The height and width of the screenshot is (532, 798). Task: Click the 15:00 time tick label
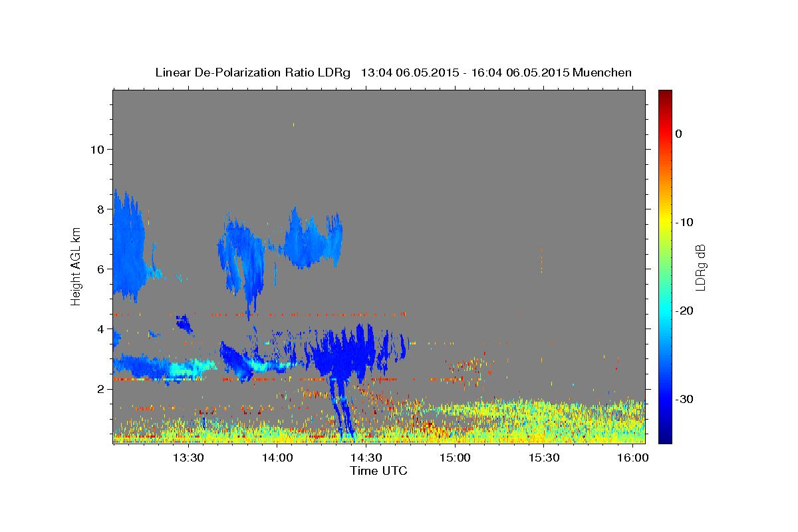[456, 458]
